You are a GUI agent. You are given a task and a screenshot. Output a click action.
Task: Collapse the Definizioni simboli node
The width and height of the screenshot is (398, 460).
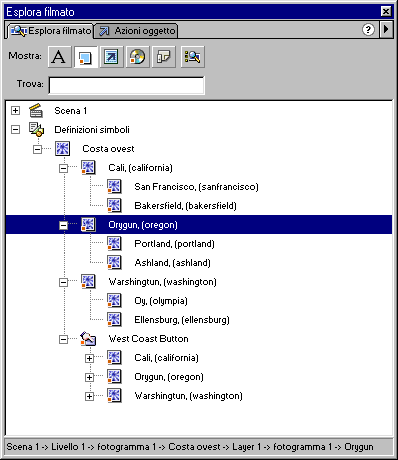click(15, 129)
